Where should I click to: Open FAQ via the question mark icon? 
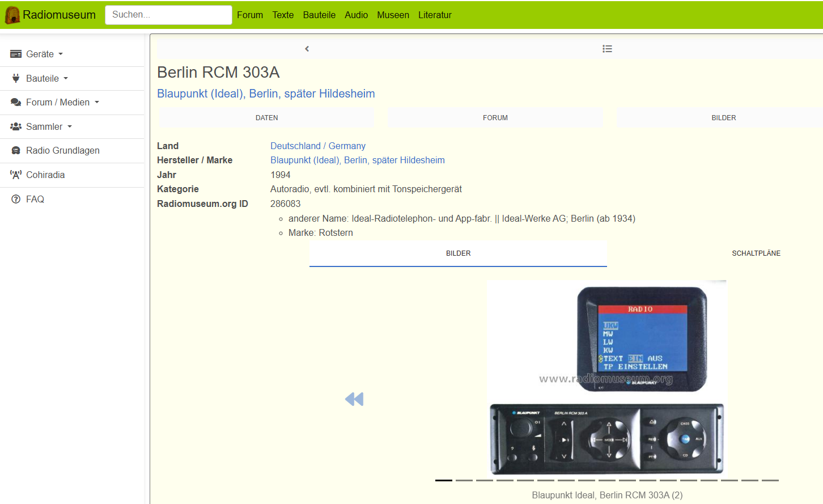pyautogui.click(x=16, y=199)
